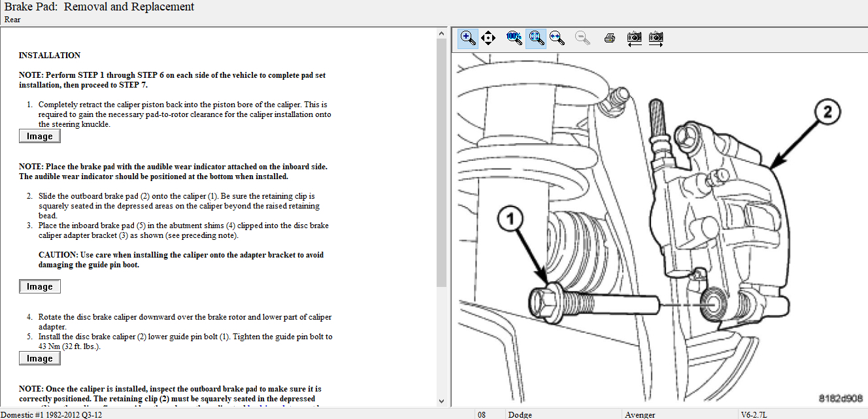
Task: Open the Image button under step 5
Action: click(x=40, y=358)
